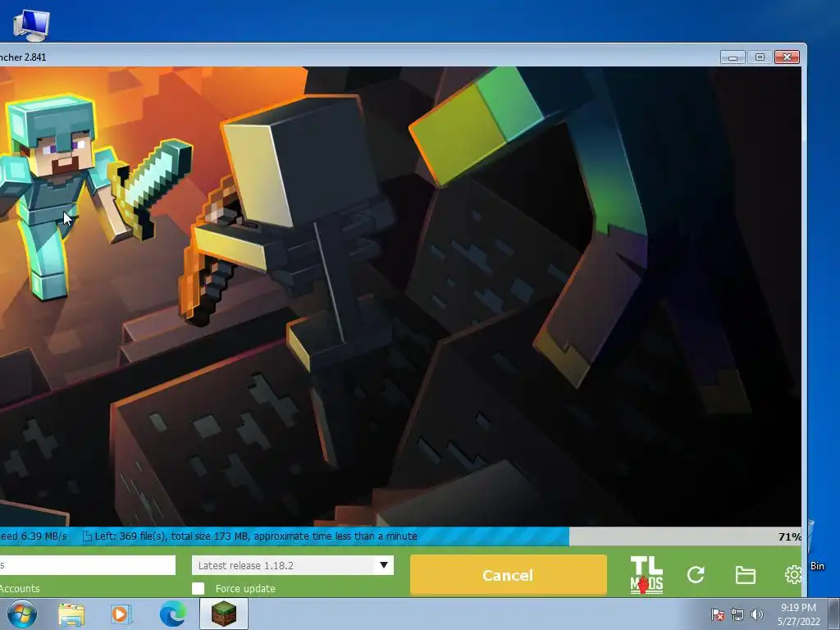Image resolution: width=840 pixels, height=630 pixels.
Task: Open the Action Center flag tray icon
Action: coord(717,614)
